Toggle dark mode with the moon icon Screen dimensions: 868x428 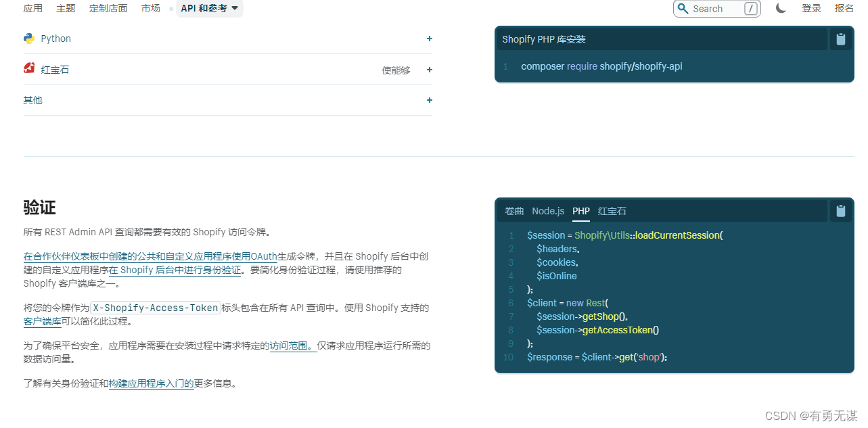781,9
